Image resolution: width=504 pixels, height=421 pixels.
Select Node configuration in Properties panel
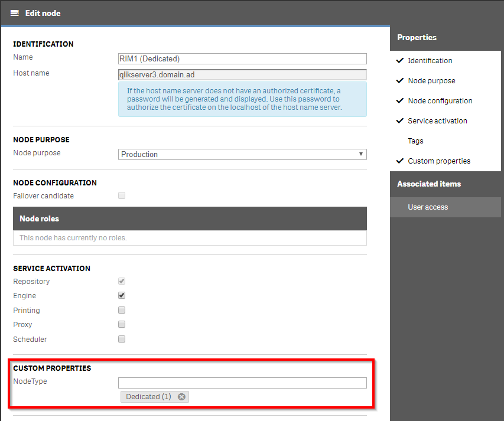(440, 101)
